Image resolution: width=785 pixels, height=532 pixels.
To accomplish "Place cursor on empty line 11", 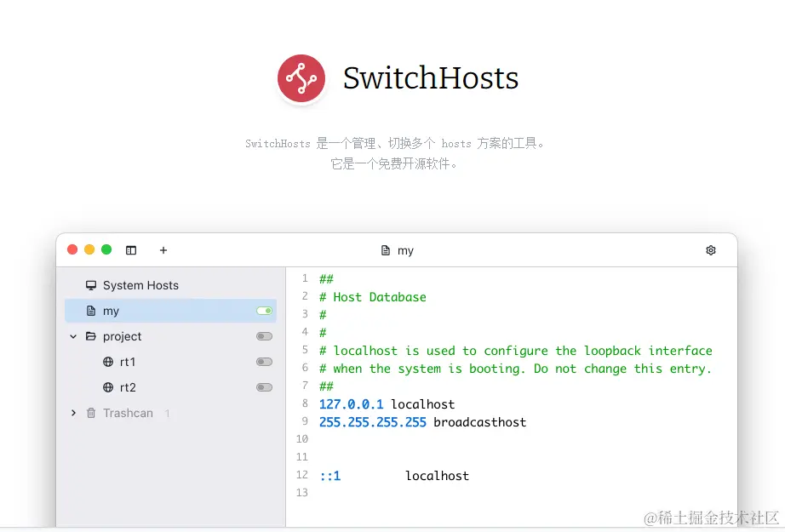I will point(511,457).
